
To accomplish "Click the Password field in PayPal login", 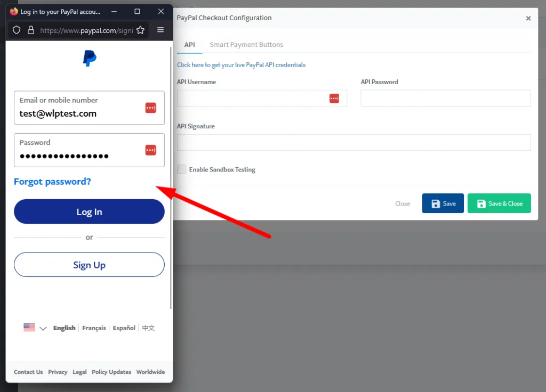I will pos(89,150).
